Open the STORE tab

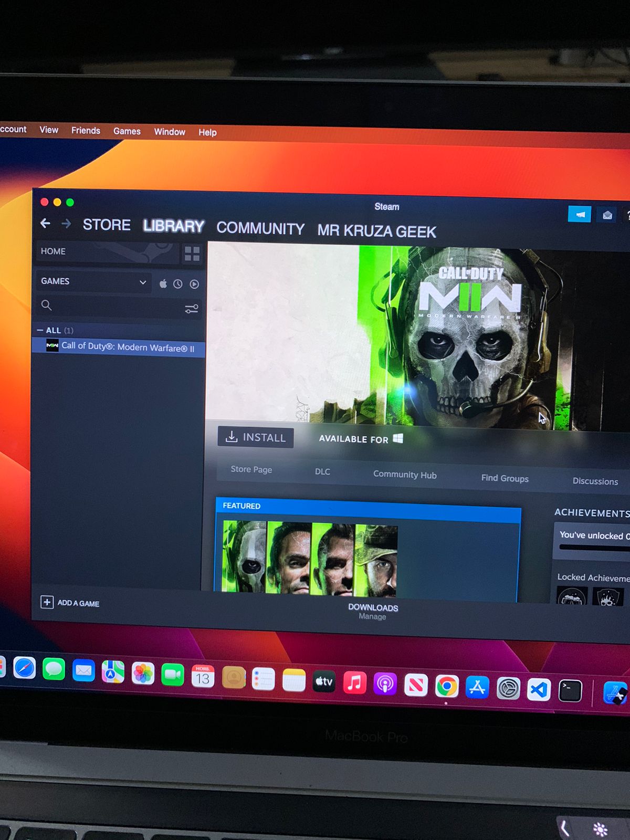[107, 225]
